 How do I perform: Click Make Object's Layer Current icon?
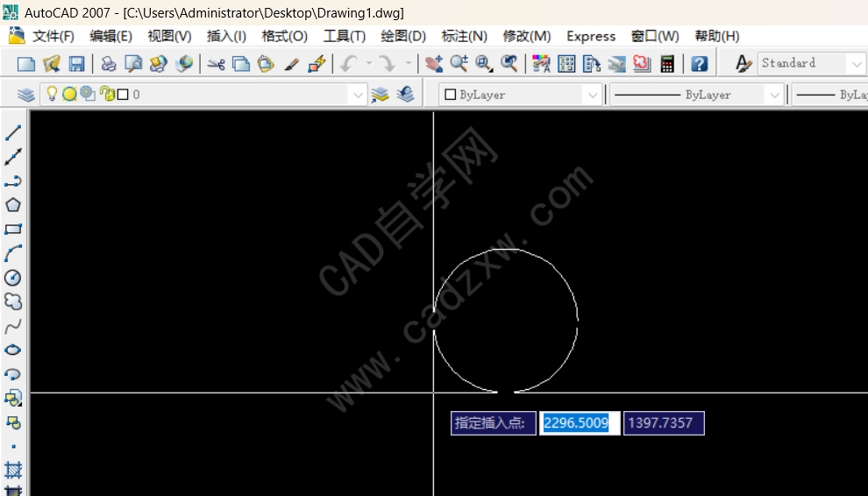tap(380, 95)
